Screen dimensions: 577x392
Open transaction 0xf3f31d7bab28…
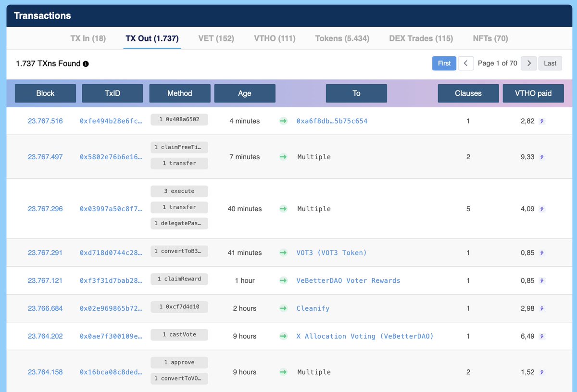click(x=111, y=280)
